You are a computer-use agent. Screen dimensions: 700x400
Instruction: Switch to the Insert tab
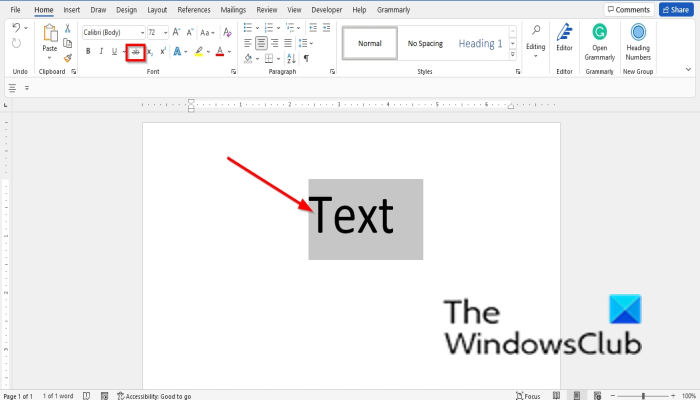click(71, 9)
